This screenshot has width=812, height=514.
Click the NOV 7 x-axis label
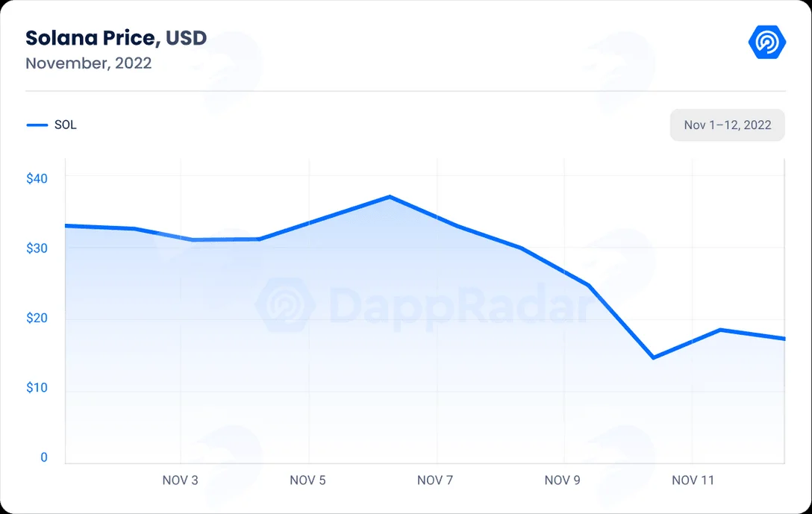[435, 480]
